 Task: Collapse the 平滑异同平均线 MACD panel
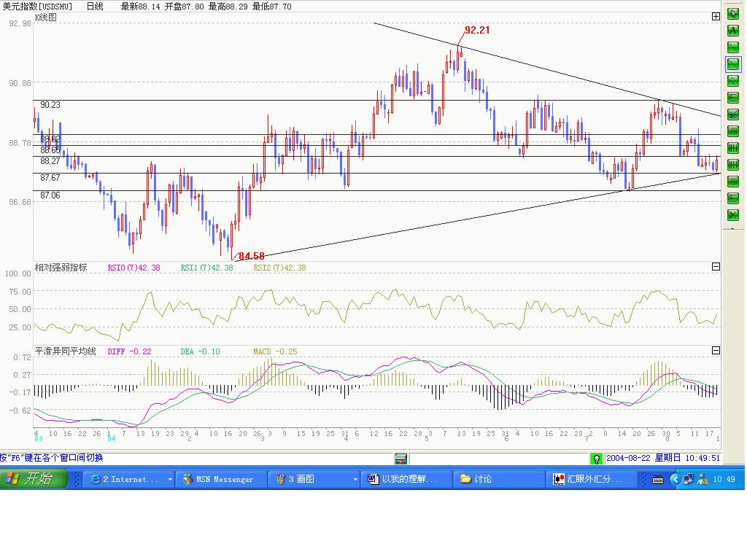click(x=716, y=351)
